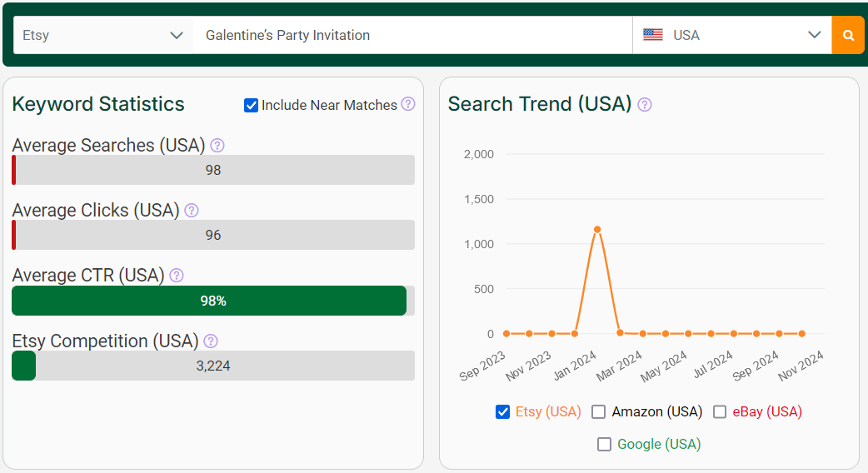Click the Mar 2024 axis label
Image resolution: width=868 pixels, height=473 pixels.
click(620, 366)
